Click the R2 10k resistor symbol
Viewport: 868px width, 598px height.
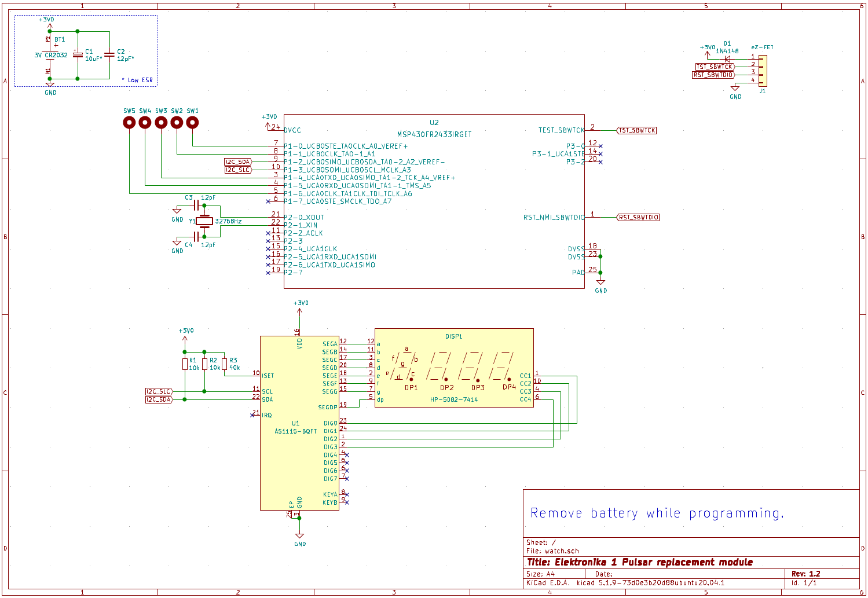tap(204, 364)
